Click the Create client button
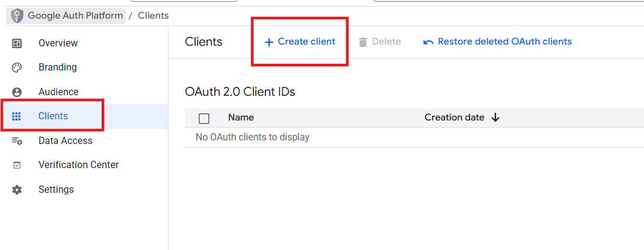 (x=300, y=42)
